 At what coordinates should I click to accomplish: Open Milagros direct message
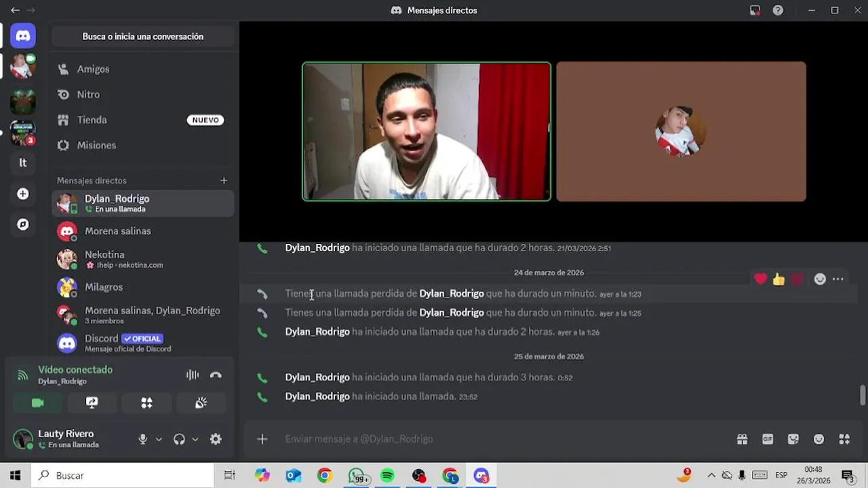click(x=143, y=287)
